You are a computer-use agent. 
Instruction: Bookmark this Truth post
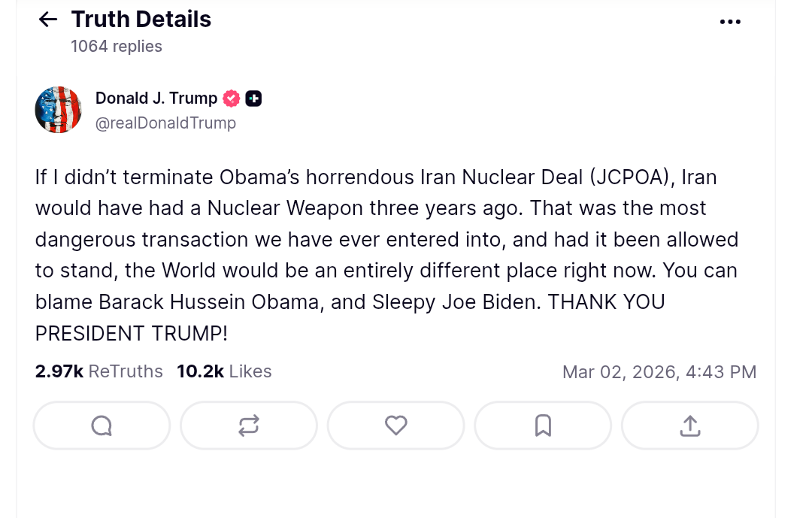point(543,426)
